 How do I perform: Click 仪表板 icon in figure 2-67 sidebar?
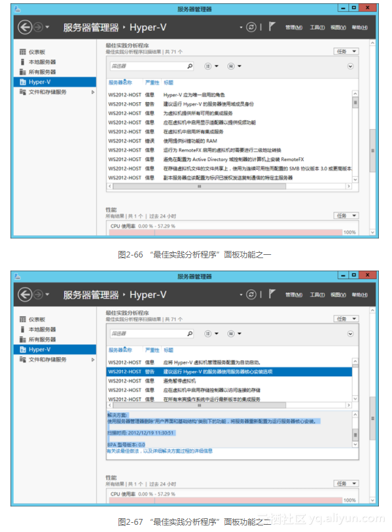pos(23,319)
